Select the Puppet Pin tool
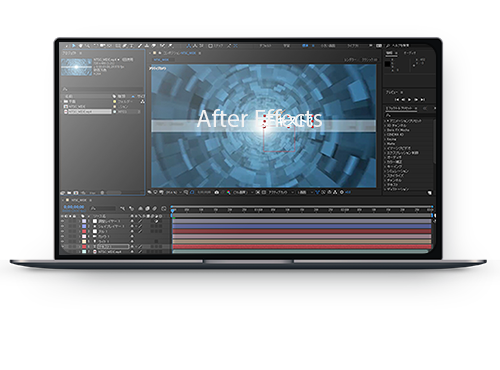The height and width of the screenshot is (370, 500). (x=170, y=46)
